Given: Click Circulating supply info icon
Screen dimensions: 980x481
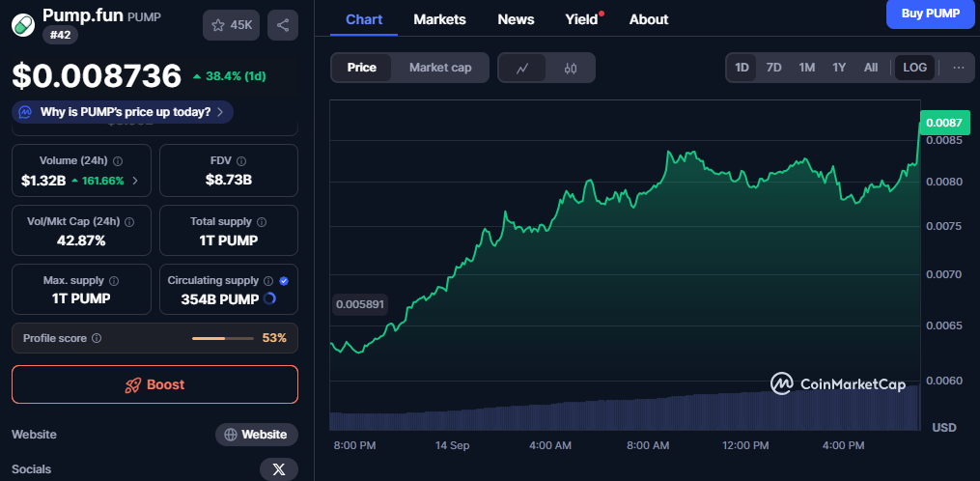Looking at the screenshot, I should tap(268, 281).
